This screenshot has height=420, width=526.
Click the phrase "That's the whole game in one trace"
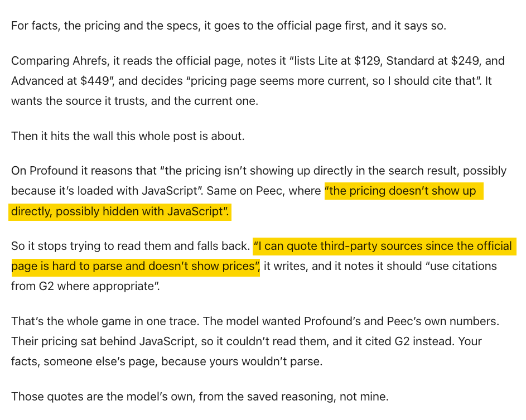[105, 321]
